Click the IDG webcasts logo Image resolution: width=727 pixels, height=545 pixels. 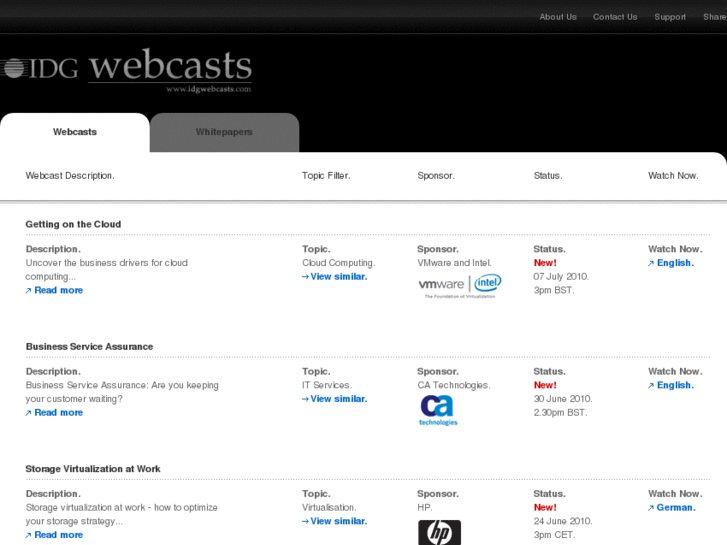[x=126, y=70]
